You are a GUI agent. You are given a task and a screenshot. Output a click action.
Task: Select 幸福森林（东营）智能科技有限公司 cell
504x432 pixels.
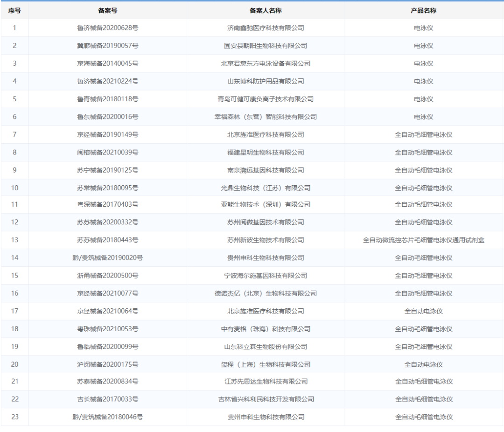coord(266,117)
